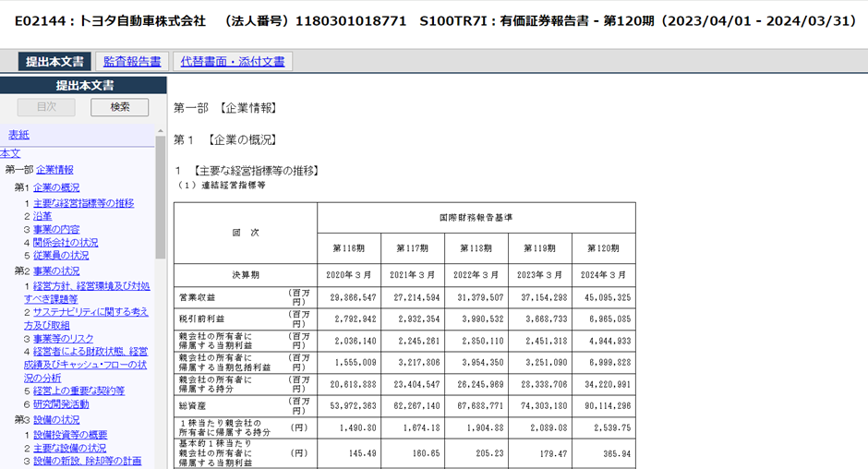
Task: Switch to the 監査報告書 tab
Action: (x=132, y=62)
